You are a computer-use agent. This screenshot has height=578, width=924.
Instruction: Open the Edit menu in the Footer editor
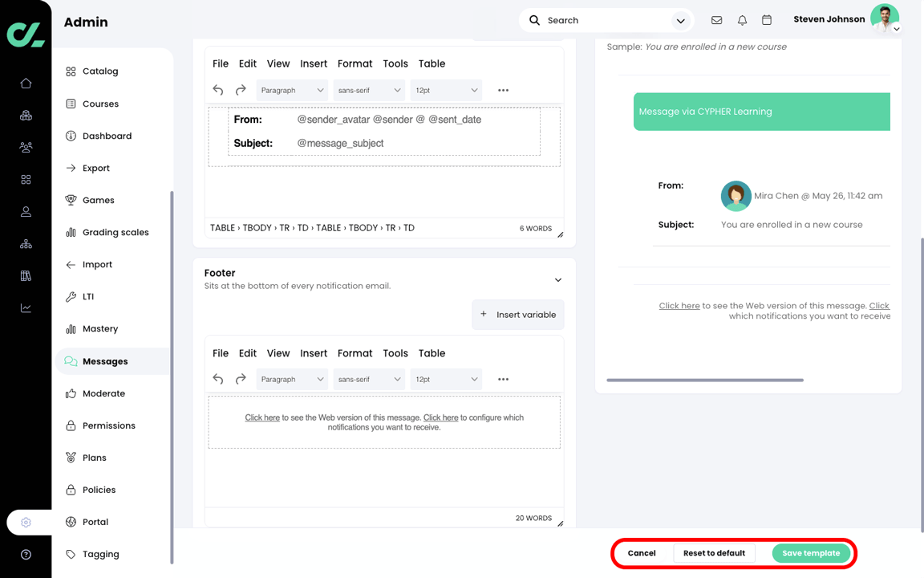(x=248, y=353)
